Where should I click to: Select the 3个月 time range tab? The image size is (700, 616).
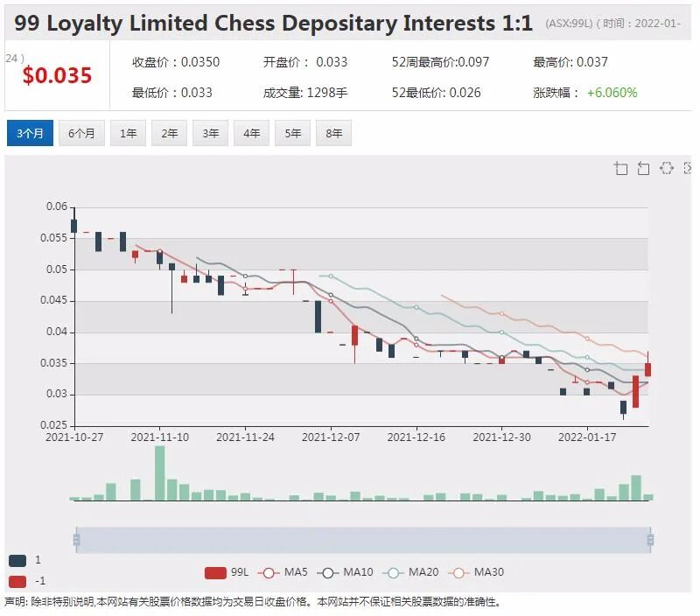click(30, 133)
